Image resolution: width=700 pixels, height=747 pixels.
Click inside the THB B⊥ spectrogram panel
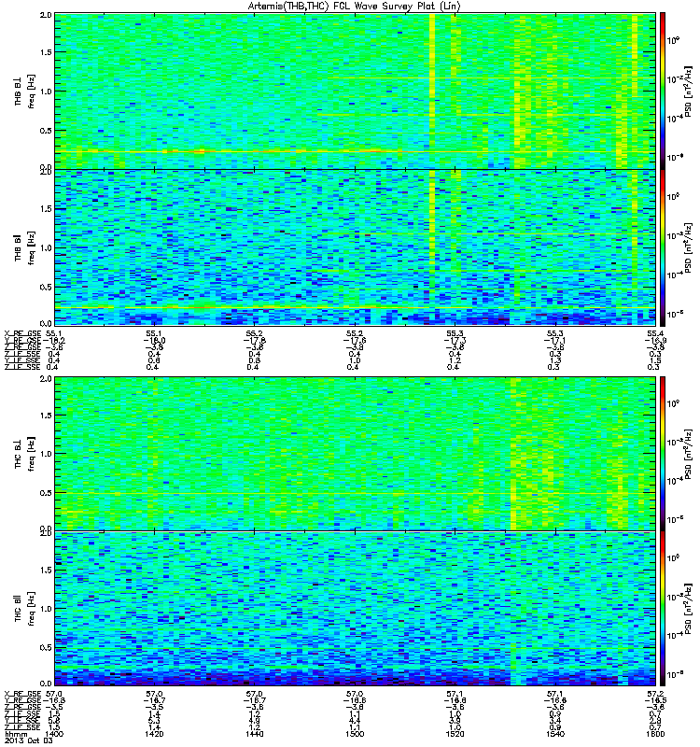(x=355, y=91)
